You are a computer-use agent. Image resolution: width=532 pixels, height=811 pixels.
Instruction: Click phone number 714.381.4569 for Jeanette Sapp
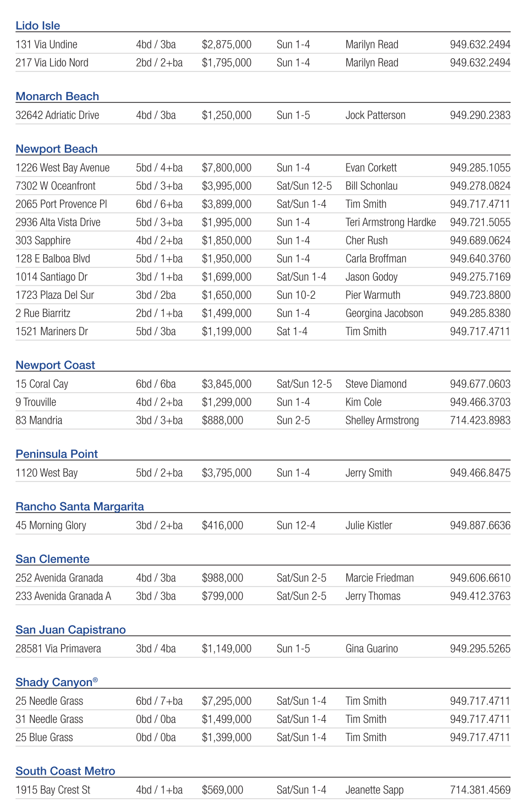480,790
